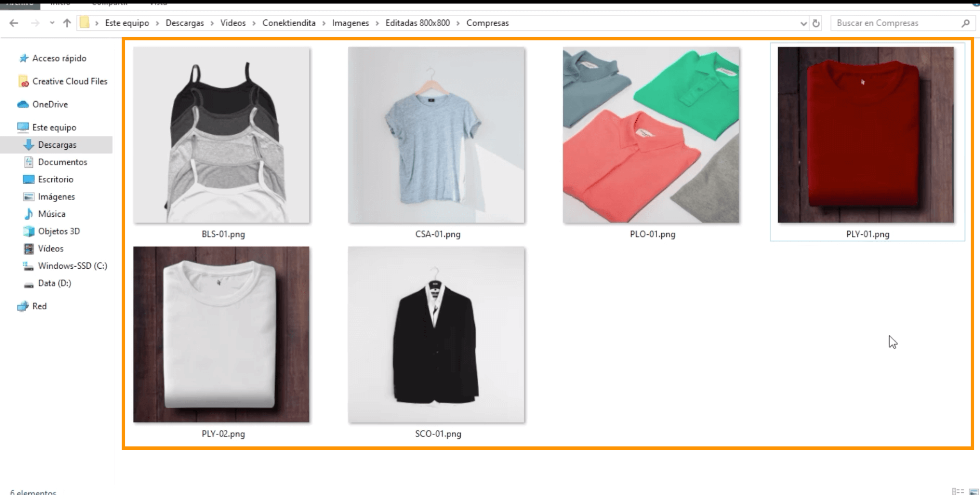Viewport: 980px width, 495px height.
Task: Click the Up one level arrow
Action: [x=67, y=23]
